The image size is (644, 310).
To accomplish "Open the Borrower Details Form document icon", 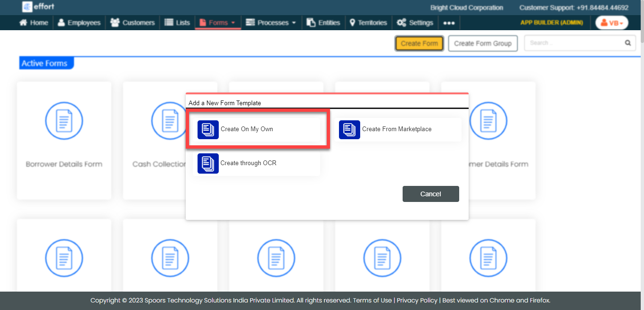I will tap(64, 121).
